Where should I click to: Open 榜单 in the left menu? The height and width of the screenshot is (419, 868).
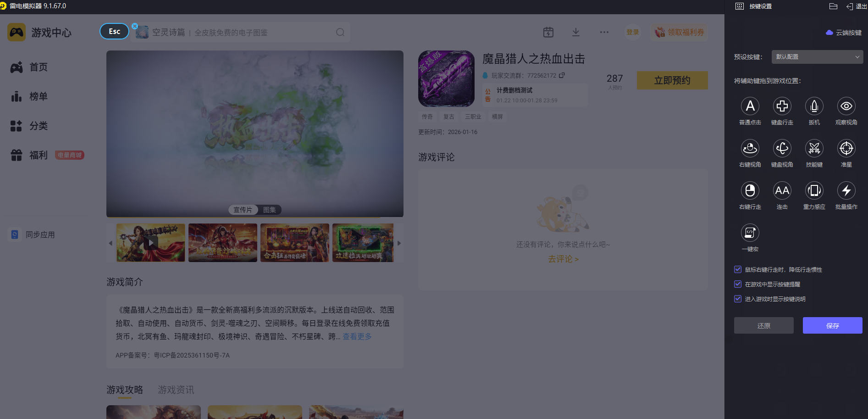click(39, 96)
